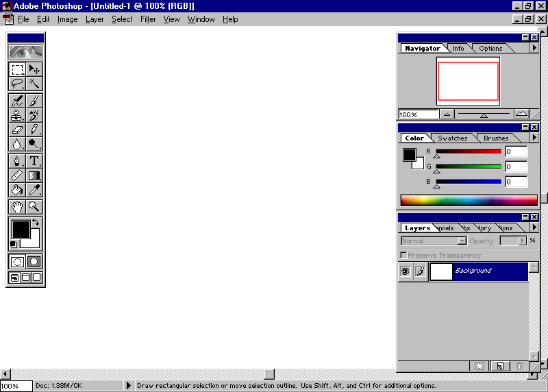This screenshot has width=548, height=392.
Task: Click the trash icon in Layers panel
Action: [x=519, y=366]
